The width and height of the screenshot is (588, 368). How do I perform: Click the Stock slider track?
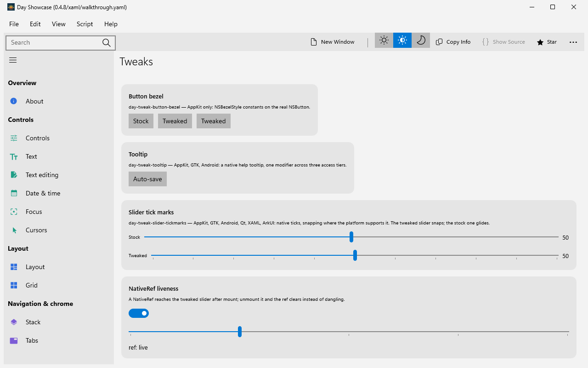click(x=351, y=237)
